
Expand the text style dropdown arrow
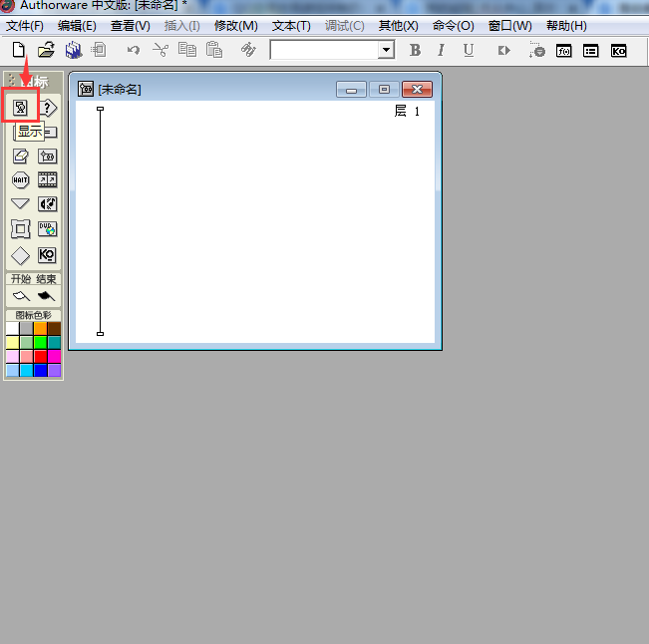click(x=386, y=50)
